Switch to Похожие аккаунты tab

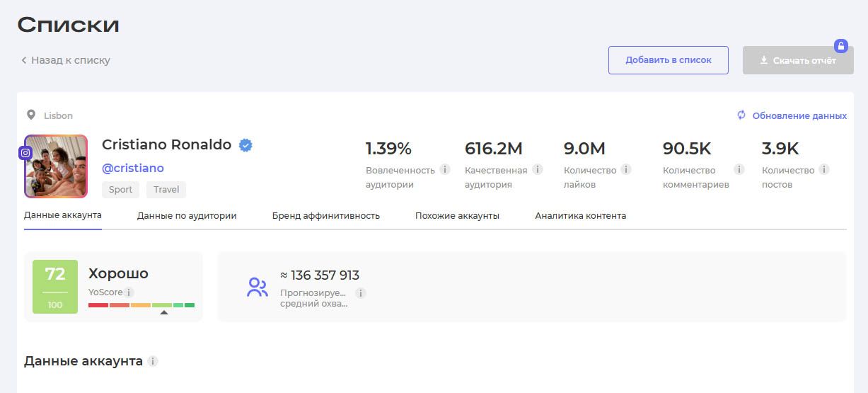point(457,216)
